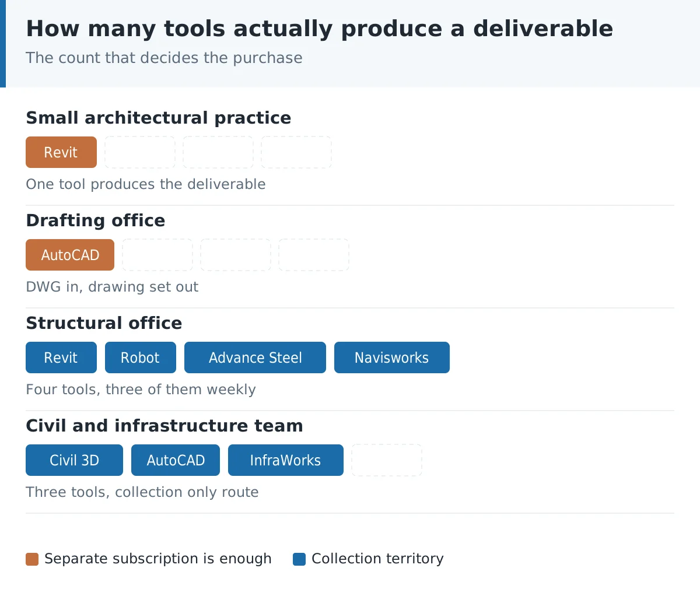Click the Revit chip under Small architectural practice
Screen dimensions: 700x589
61,152
